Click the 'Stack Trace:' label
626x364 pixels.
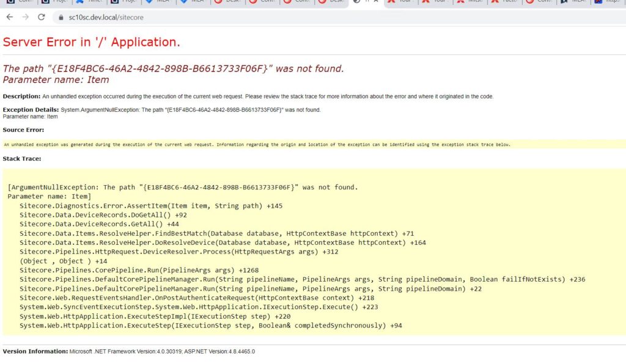pyautogui.click(x=22, y=159)
